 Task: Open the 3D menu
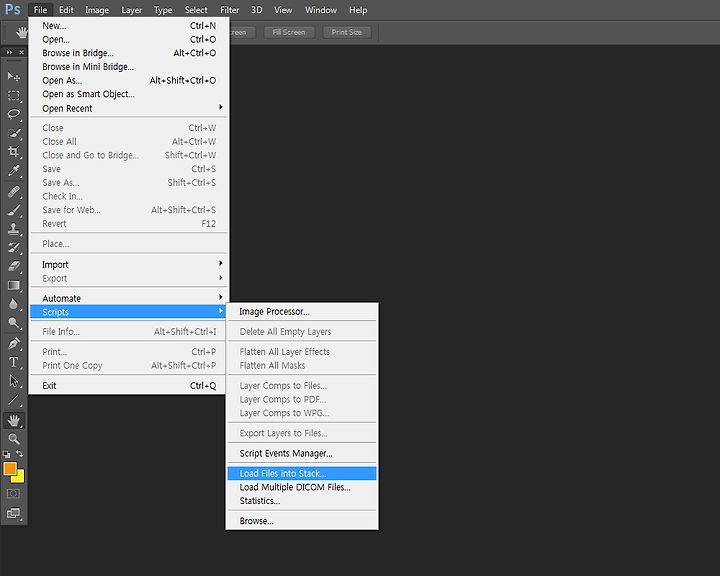[257, 10]
